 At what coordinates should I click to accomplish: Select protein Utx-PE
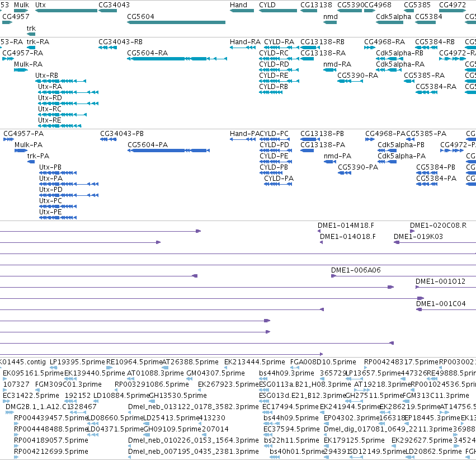click(x=58, y=218)
